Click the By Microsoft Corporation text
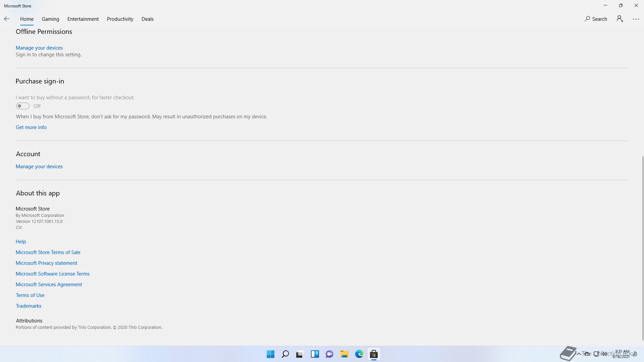644x362 pixels. tap(40, 216)
